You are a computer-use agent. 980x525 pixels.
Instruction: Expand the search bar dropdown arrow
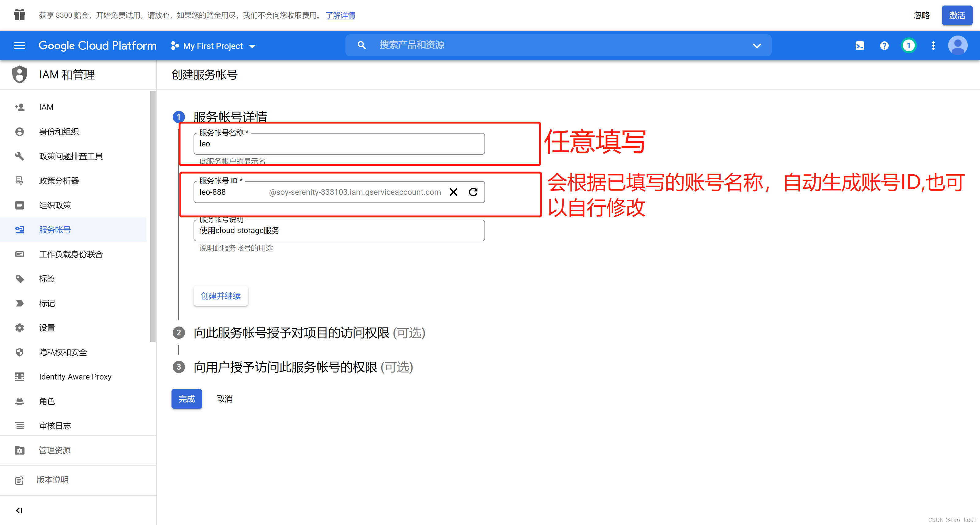pyautogui.click(x=757, y=46)
